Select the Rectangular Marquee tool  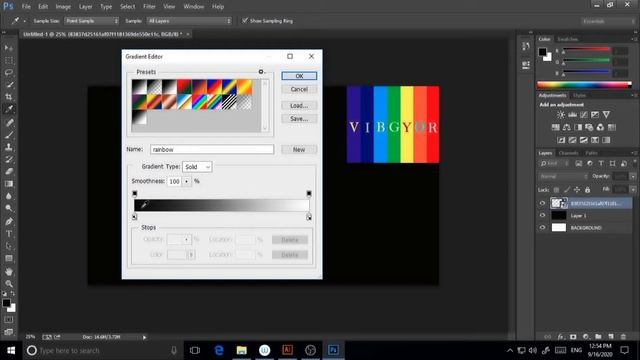click(9, 60)
